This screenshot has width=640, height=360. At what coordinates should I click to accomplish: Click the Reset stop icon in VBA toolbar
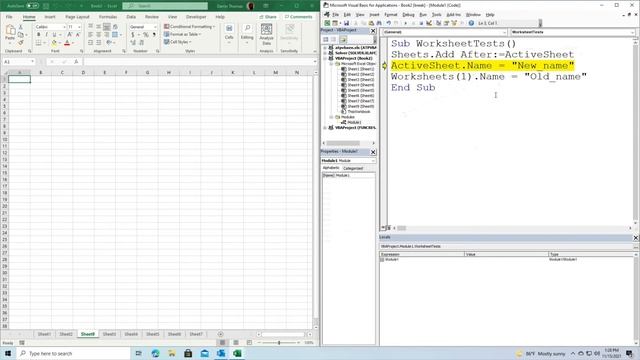pos(421,23)
